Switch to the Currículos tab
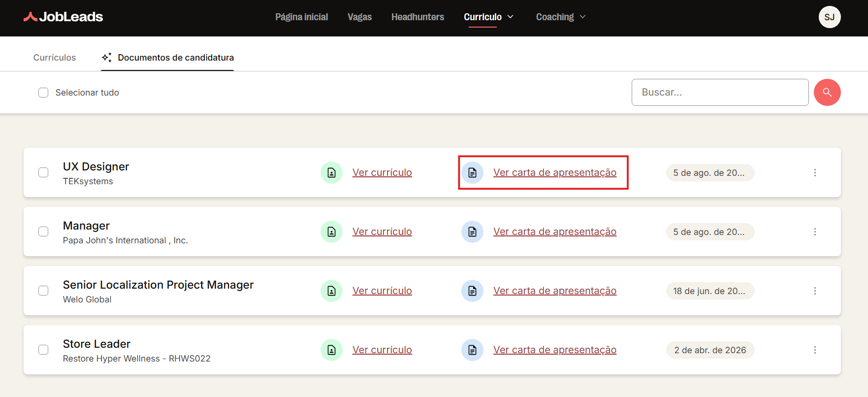This screenshot has width=868, height=397. [x=55, y=58]
